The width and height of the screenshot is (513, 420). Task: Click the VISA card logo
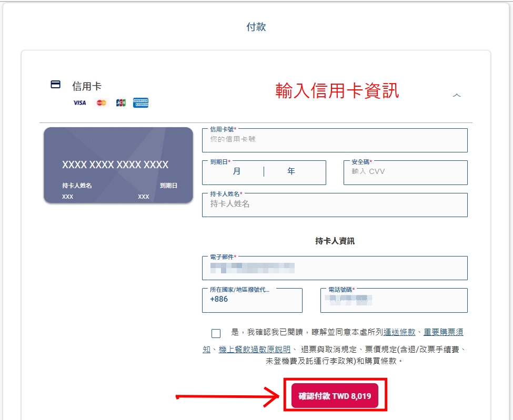point(79,103)
